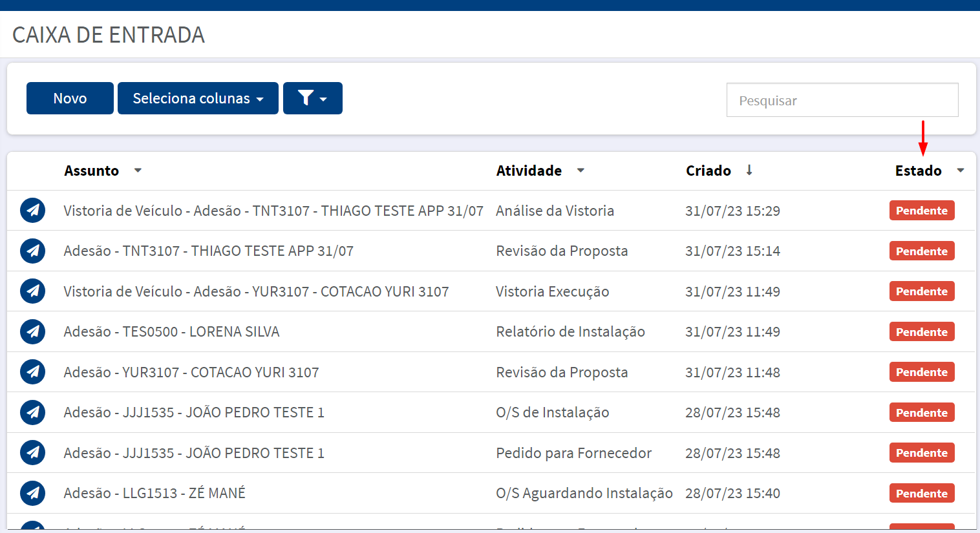Click the send icon beside Adesão - YUR3107

33,372
